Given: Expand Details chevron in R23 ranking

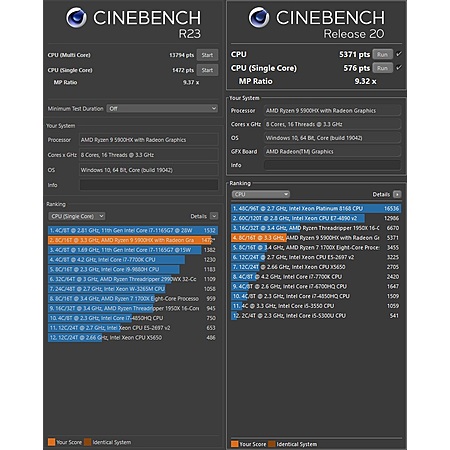Looking at the screenshot, I should 214,216.
